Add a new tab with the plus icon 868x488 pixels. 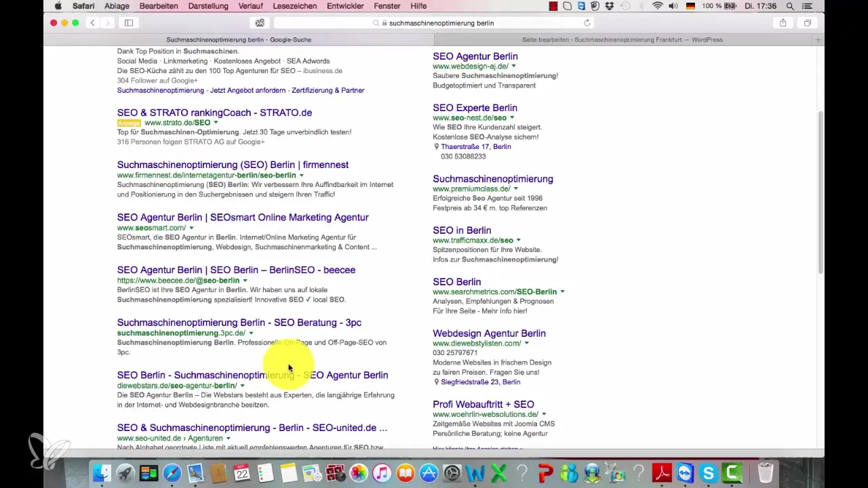[818, 40]
